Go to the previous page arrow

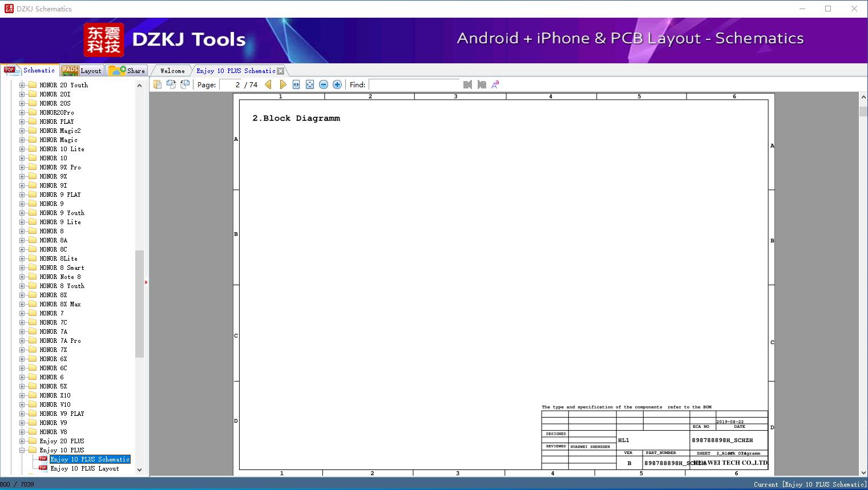(268, 84)
